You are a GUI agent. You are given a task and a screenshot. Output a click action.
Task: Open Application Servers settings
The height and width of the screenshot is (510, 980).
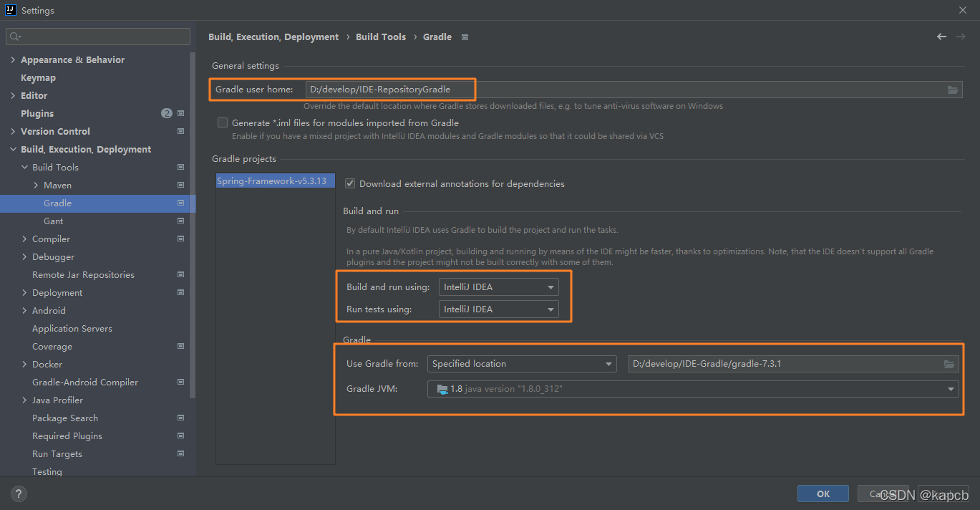72,328
